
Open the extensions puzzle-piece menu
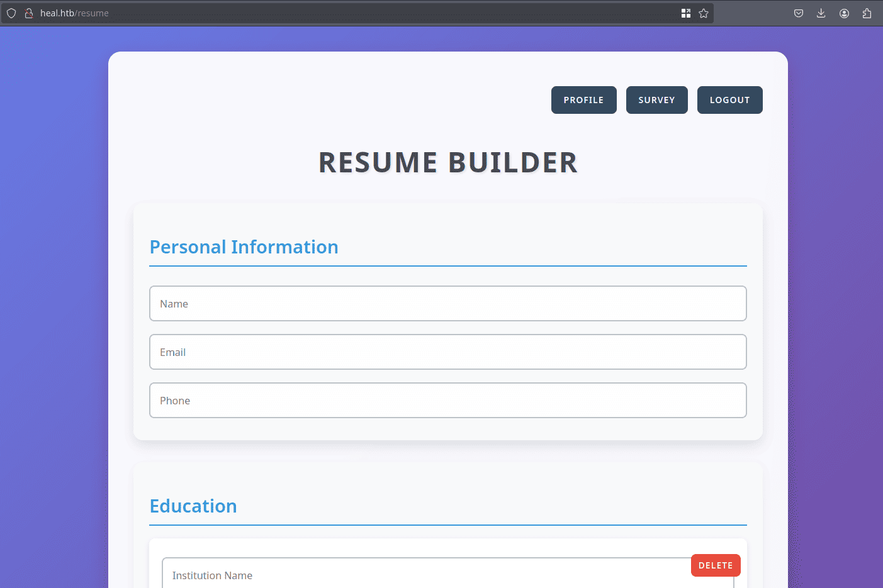867,13
